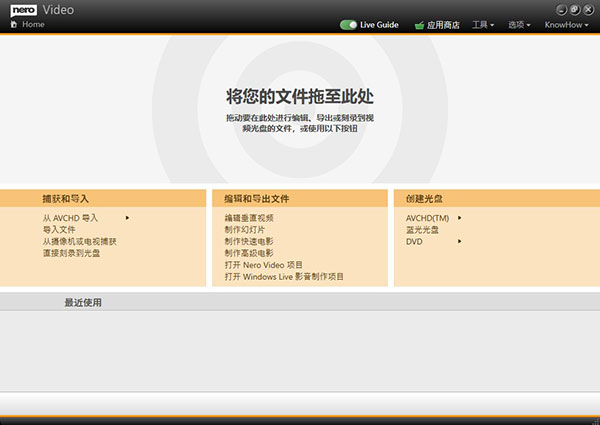Image resolution: width=600 pixels, height=425 pixels.
Task: Select 制作快速电影 option
Action: [249, 241]
